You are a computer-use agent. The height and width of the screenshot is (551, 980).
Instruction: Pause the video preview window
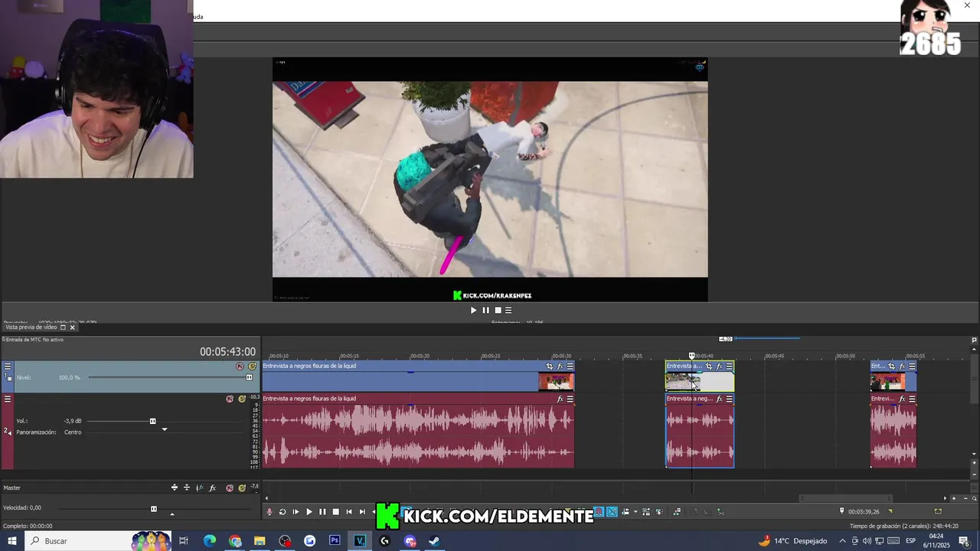coord(485,310)
